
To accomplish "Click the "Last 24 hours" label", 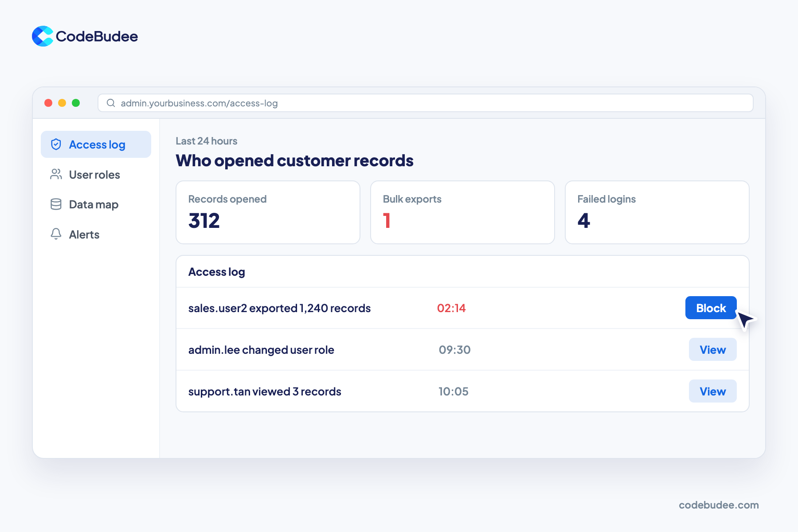I will pyautogui.click(x=207, y=141).
